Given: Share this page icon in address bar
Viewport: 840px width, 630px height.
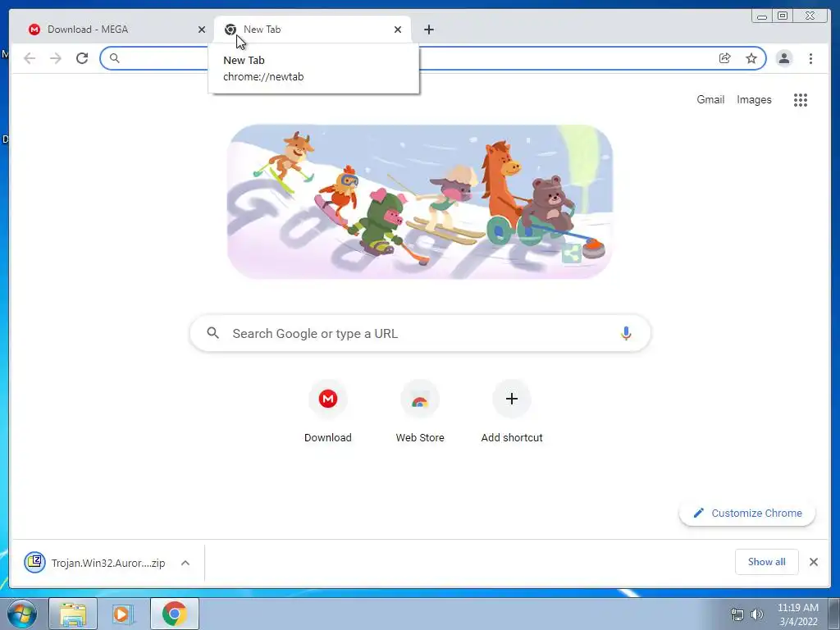Looking at the screenshot, I should tap(725, 58).
